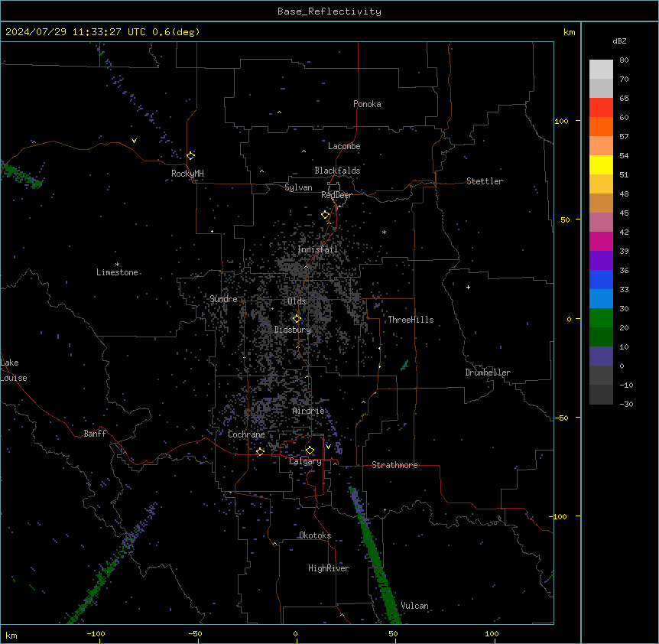This screenshot has height=644, width=659.
Task: Click the 2024/07/29 11:33:27 UTC timestamp
Action: coord(75,32)
